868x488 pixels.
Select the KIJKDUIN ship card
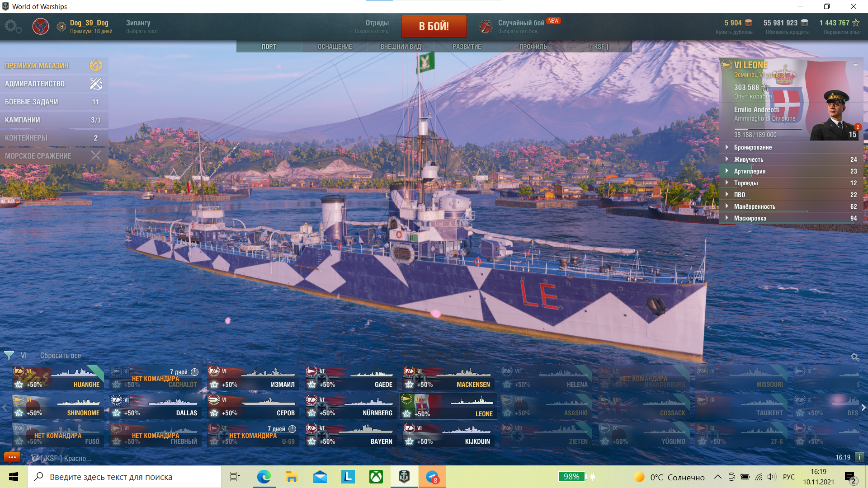448,435
